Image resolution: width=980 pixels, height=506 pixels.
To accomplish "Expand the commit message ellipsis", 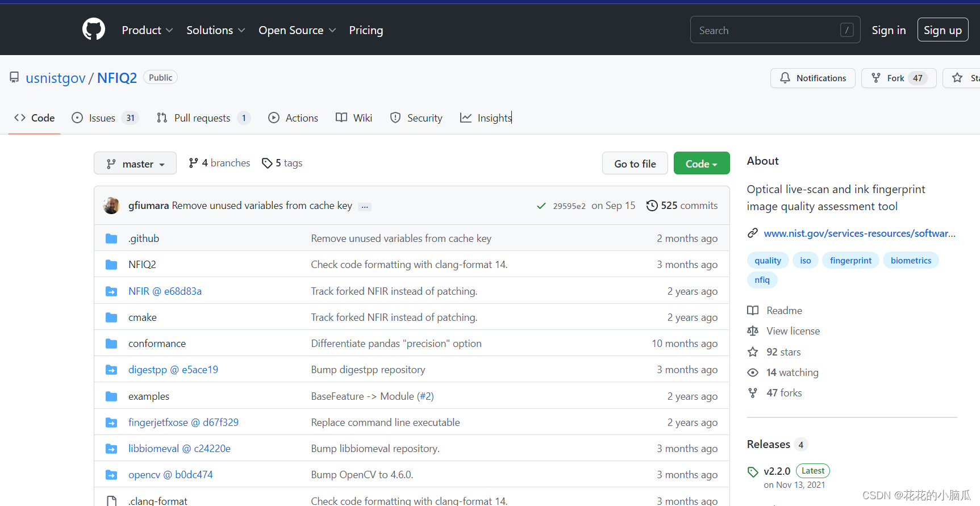I will click(365, 207).
